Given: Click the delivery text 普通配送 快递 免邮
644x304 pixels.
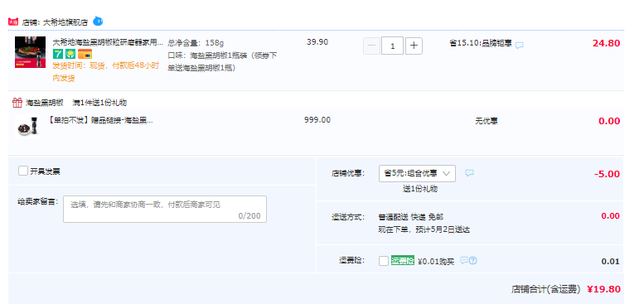Looking at the screenshot, I should pyautogui.click(x=411, y=217).
